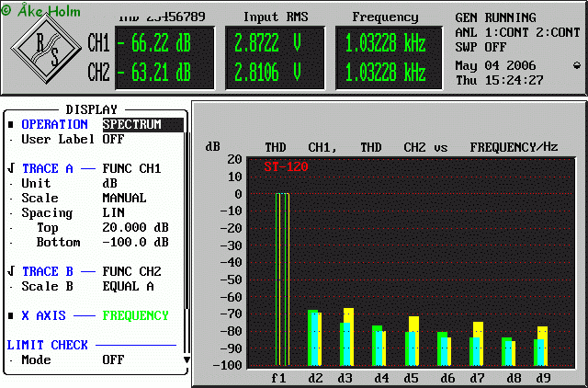The width and height of the screenshot is (588, 388).
Task: Toggle the TRACE A checkmark
Action: 11,167
